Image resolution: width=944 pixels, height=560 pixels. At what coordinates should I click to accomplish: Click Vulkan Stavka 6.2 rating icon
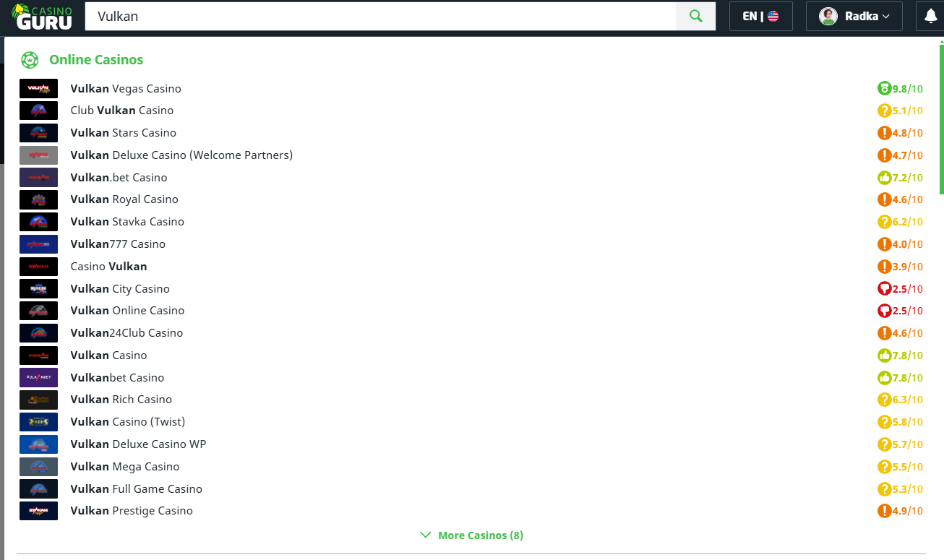pos(884,222)
